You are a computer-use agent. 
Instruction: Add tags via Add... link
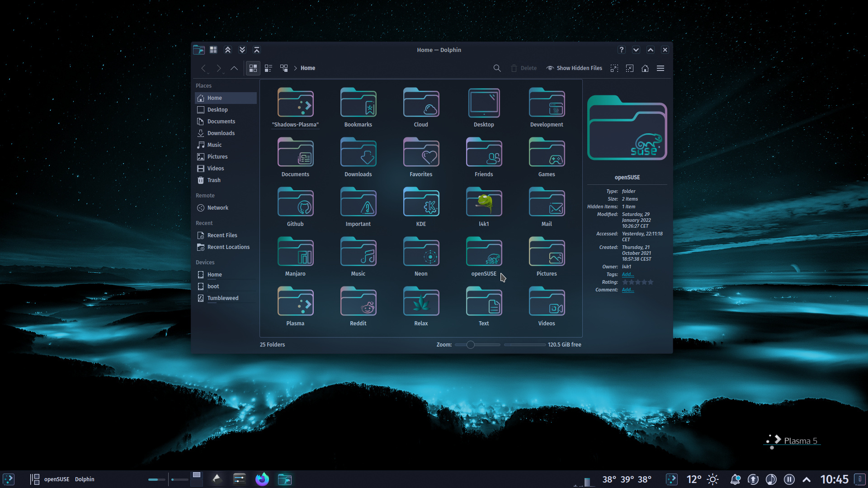(627, 274)
